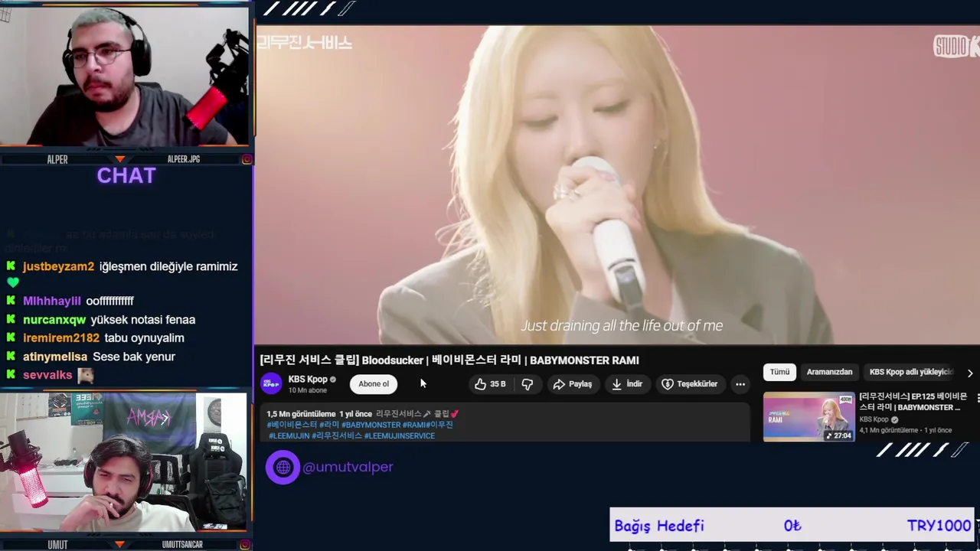Click username nurcanxqw in chat
This screenshot has height=551, width=980.
54,320
